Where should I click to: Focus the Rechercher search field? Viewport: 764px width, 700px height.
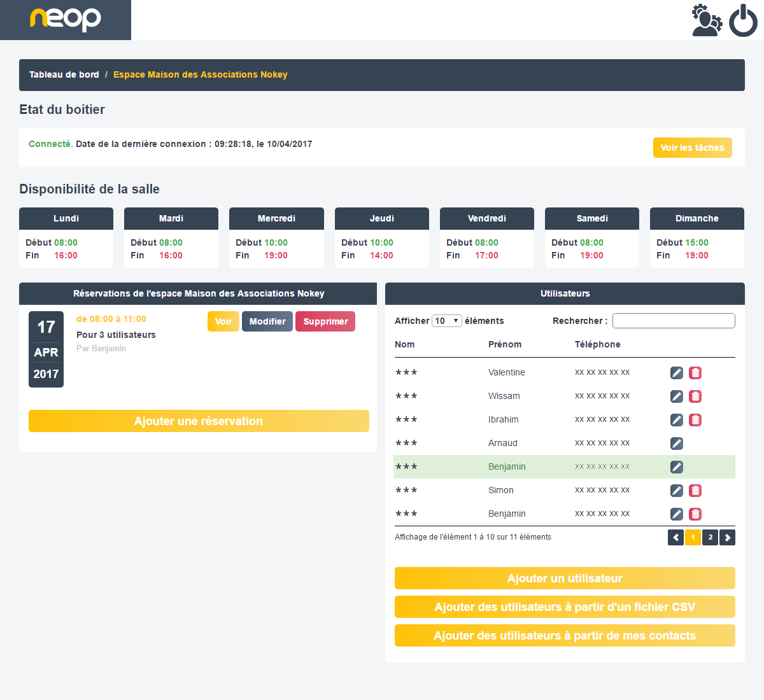click(673, 321)
